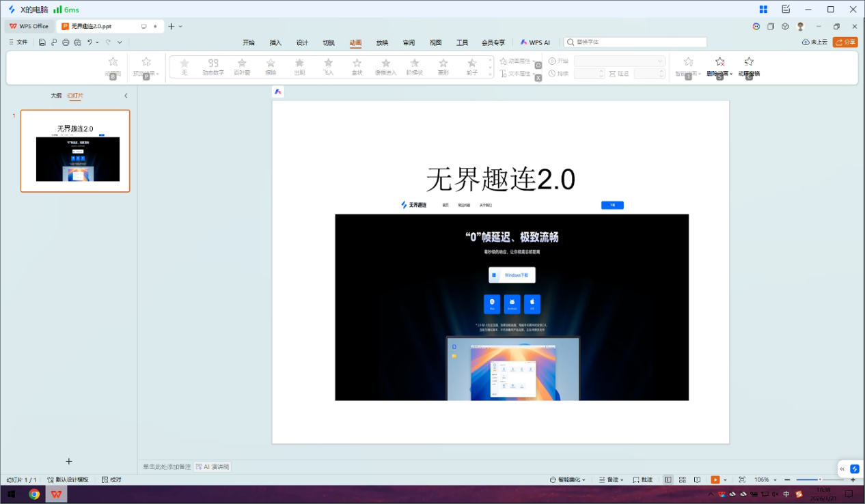The image size is (865, 504).
Task: Select slide 1 thumbnail in the panel
Action: click(x=75, y=152)
